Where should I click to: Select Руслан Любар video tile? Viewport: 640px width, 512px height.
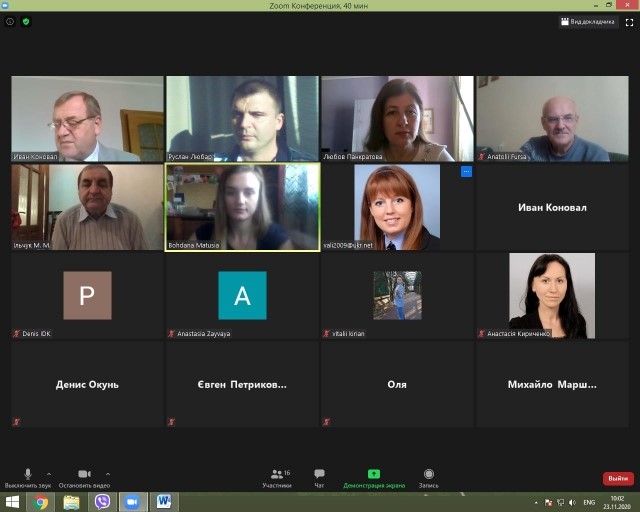(242, 118)
